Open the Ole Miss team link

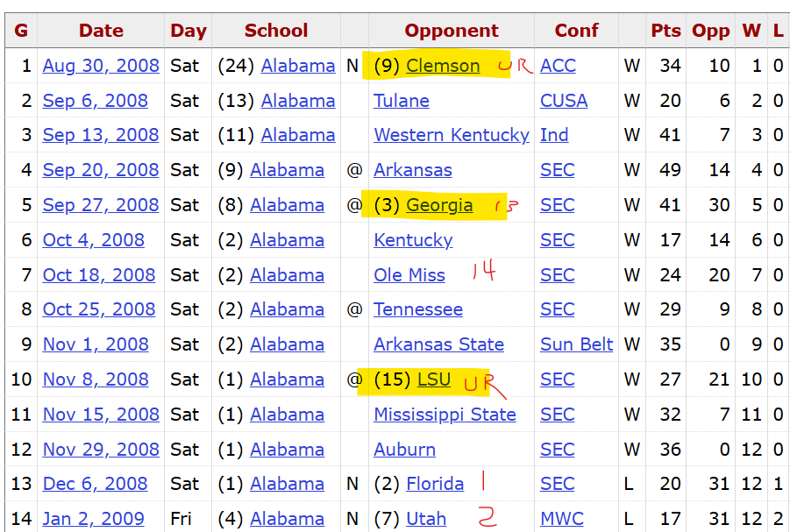(x=409, y=275)
